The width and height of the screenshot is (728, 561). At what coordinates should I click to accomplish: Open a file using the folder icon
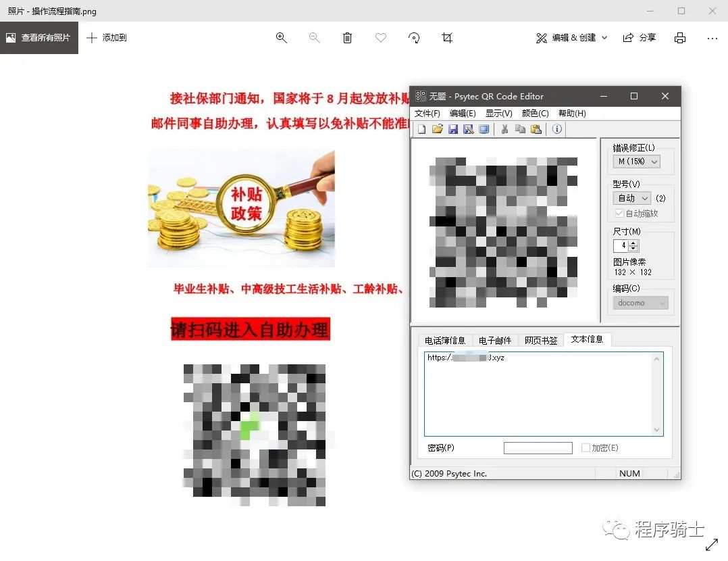[x=438, y=129]
